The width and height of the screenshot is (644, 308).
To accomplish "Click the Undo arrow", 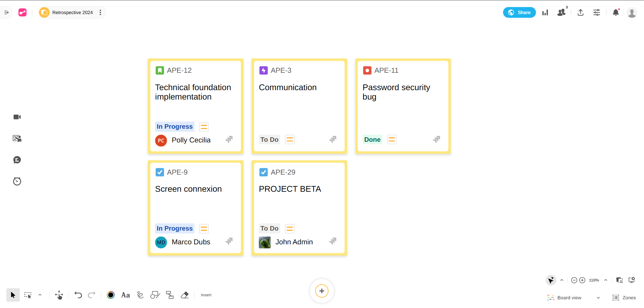I will [78, 295].
